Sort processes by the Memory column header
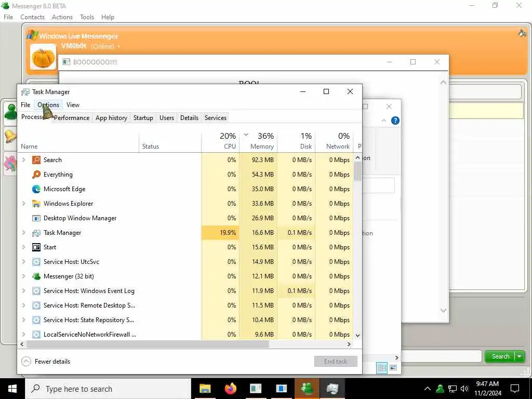This screenshot has height=399, width=532. pos(259,141)
